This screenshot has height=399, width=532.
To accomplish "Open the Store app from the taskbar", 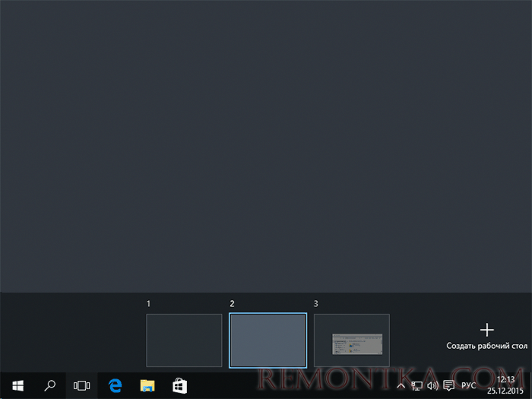I will pos(180,386).
